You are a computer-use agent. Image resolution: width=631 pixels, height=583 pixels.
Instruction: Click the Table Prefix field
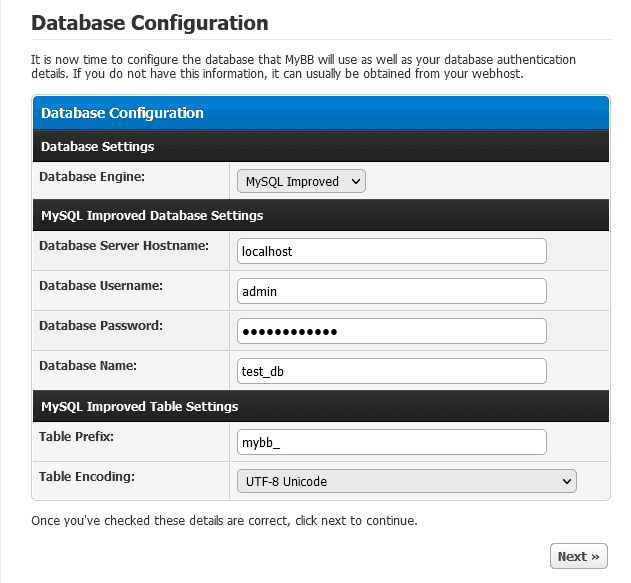click(392, 442)
